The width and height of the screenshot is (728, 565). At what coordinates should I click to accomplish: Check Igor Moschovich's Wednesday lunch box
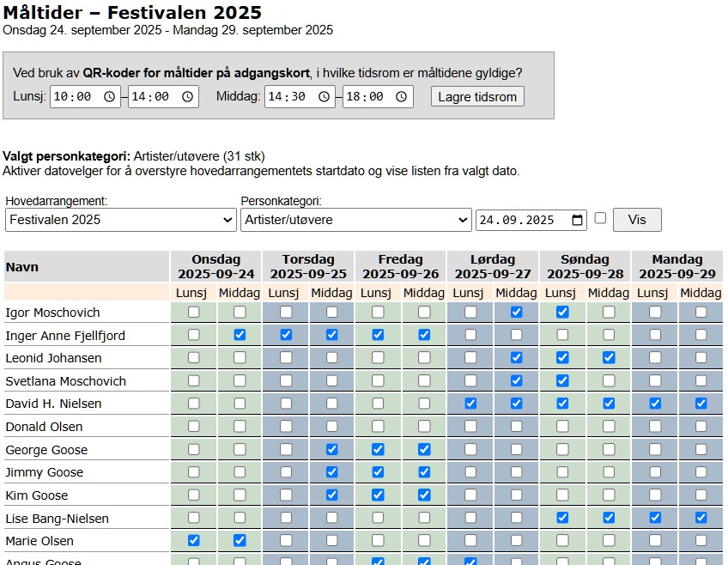(x=194, y=312)
